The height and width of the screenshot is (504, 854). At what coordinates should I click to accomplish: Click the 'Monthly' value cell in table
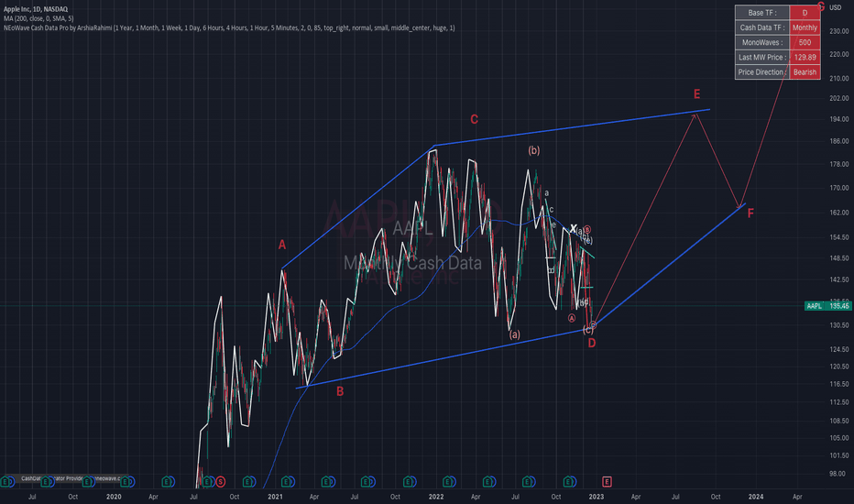tap(805, 27)
